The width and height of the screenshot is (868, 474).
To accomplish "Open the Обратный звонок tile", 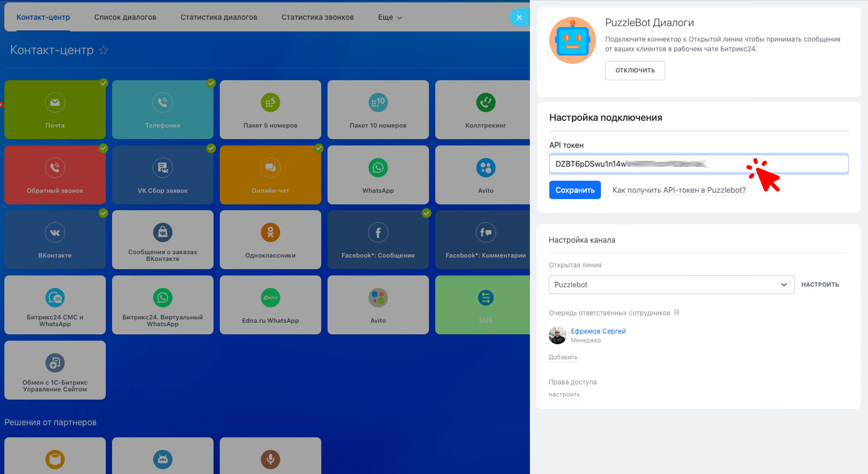I will pyautogui.click(x=55, y=175).
